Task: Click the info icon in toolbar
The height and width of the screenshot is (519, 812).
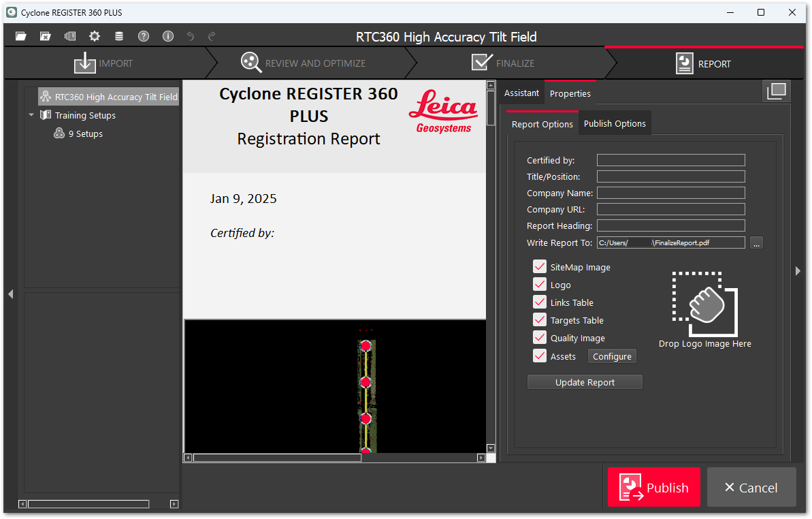Action: (x=168, y=36)
